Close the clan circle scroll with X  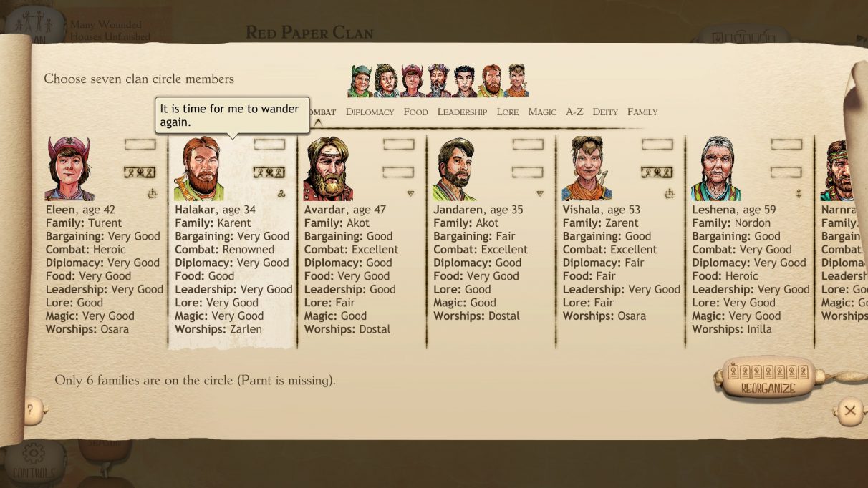pos(849,411)
